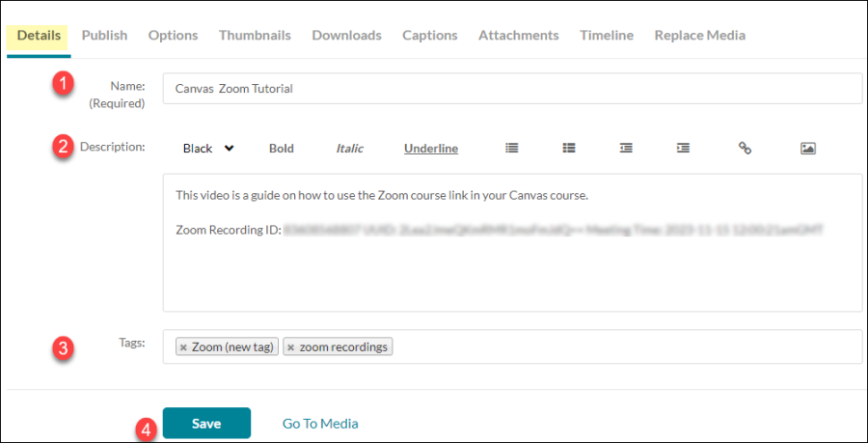
Task: Apply Bold formatting
Action: point(282,149)
